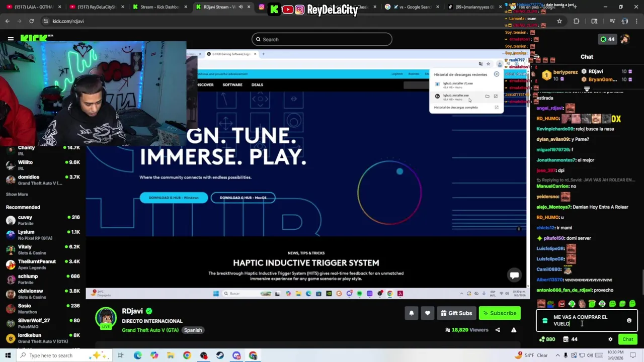Open recommended channel schlump
Image resolution: width=644 pixels, height=362 pixels.
pyautogui.click(x=43, y=279)
